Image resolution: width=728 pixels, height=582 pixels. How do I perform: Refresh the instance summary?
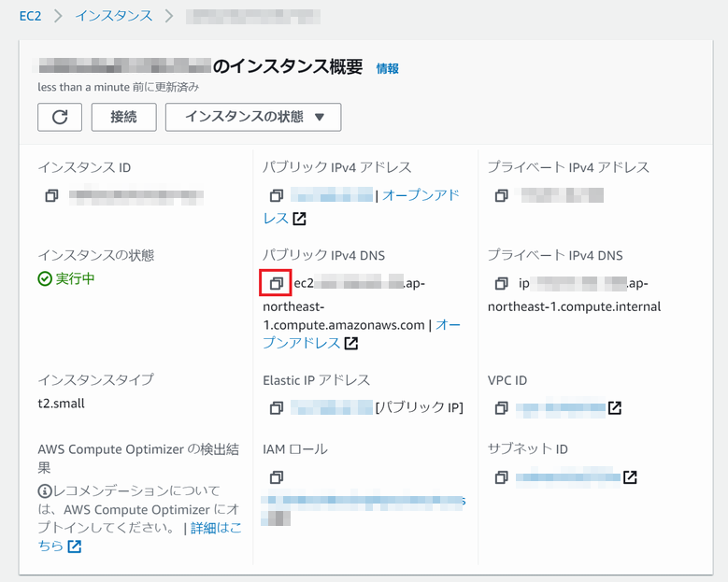click(x=60, y=117)
